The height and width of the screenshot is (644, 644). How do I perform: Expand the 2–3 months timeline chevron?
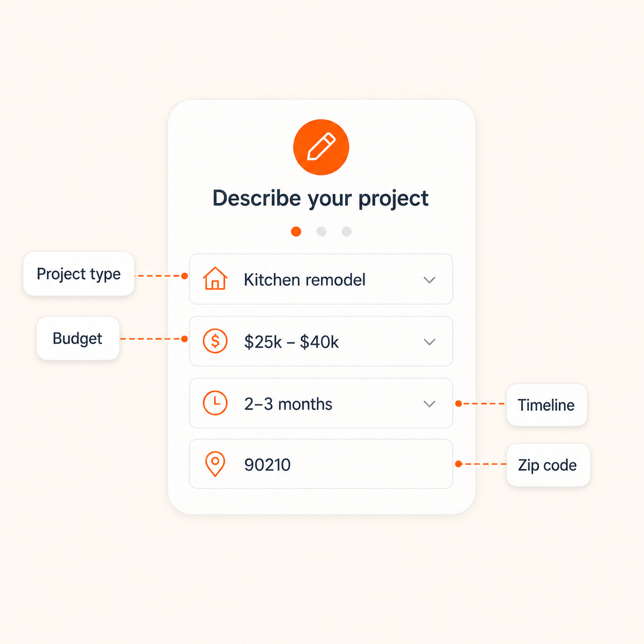429,404
